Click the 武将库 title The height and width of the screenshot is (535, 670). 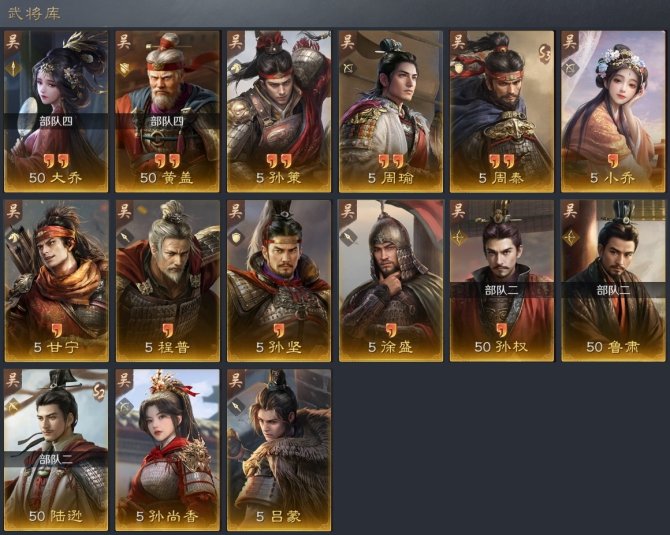34,13
